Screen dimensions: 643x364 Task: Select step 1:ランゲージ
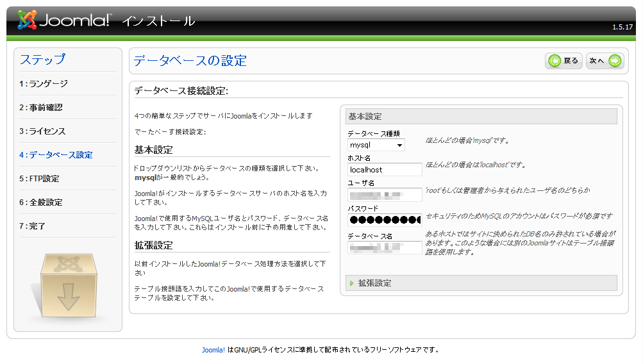click(x=44, y=83)
